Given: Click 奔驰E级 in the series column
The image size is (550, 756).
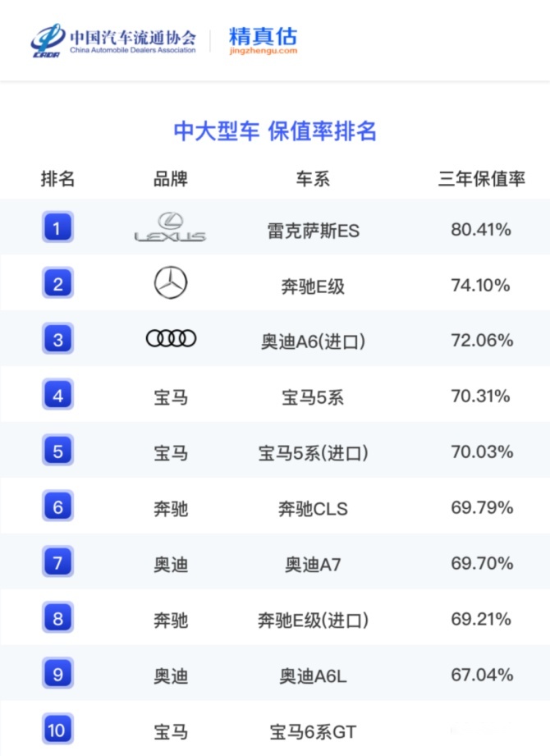Looking at the screenshot, I should tap(314, 286).
